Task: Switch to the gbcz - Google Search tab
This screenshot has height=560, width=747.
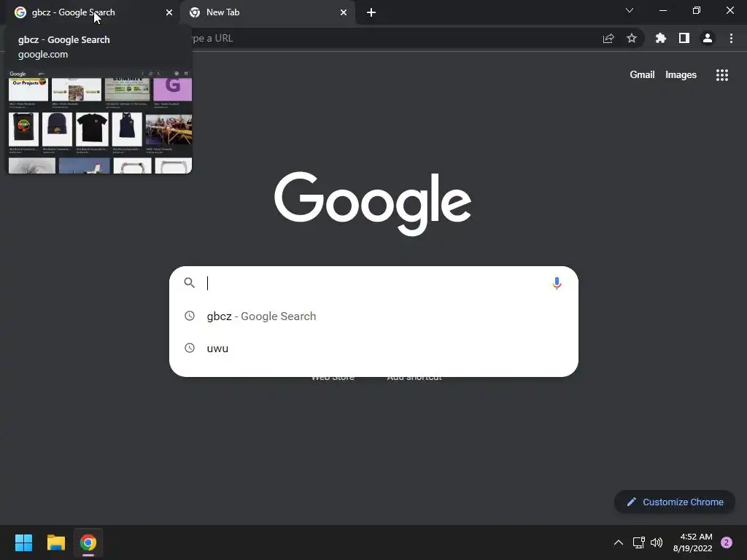Action: (90, 12)
